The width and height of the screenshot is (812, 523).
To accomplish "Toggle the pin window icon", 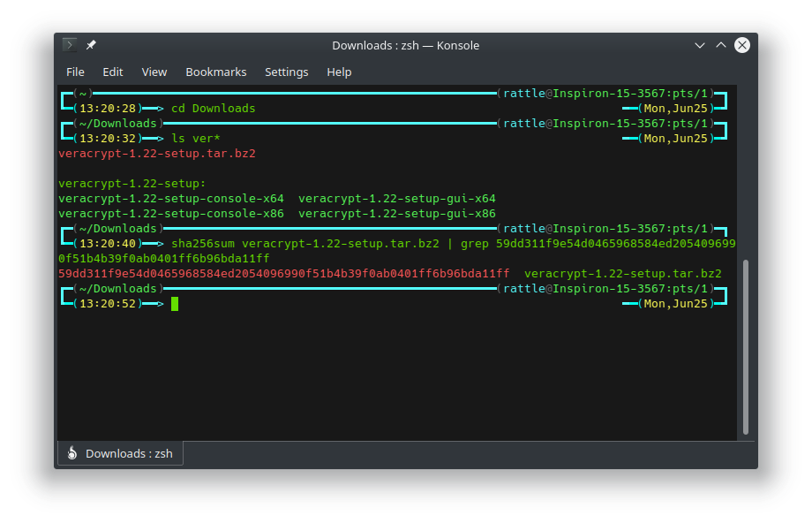I will 91,45.
